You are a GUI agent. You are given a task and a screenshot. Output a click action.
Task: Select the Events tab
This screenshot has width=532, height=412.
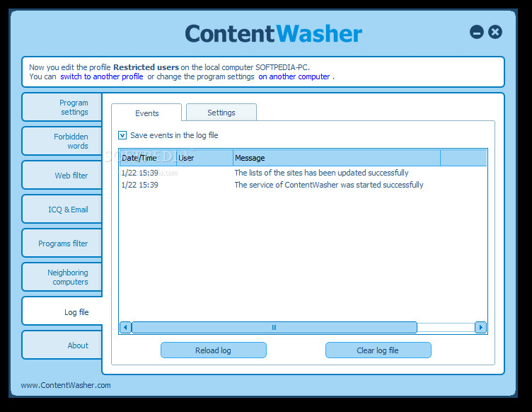pyautogui.click(x=146, y=113)
